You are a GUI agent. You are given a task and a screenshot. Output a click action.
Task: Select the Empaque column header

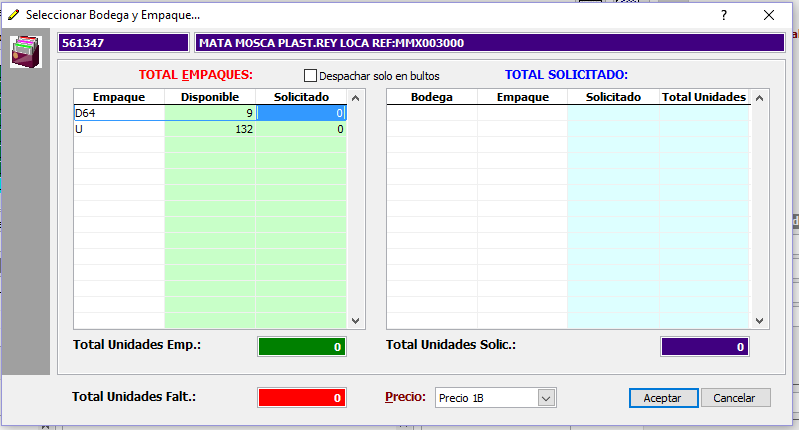coord(119,97)
